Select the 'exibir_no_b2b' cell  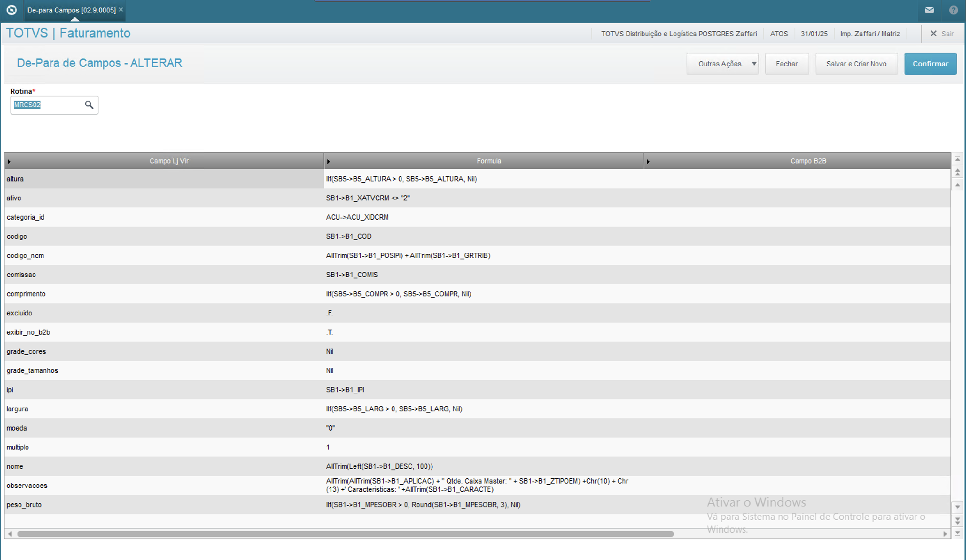point(164,332)
